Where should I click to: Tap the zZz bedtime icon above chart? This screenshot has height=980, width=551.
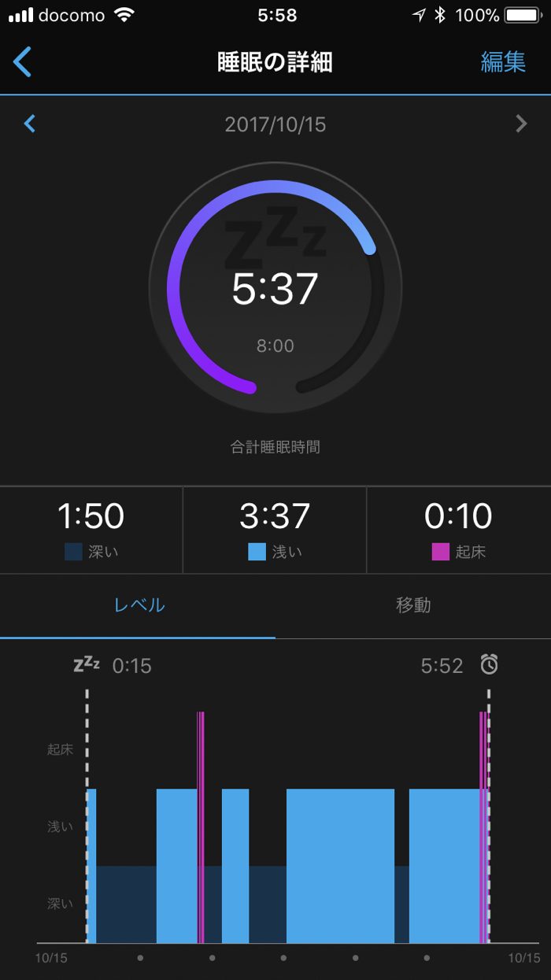click(87, 665)
